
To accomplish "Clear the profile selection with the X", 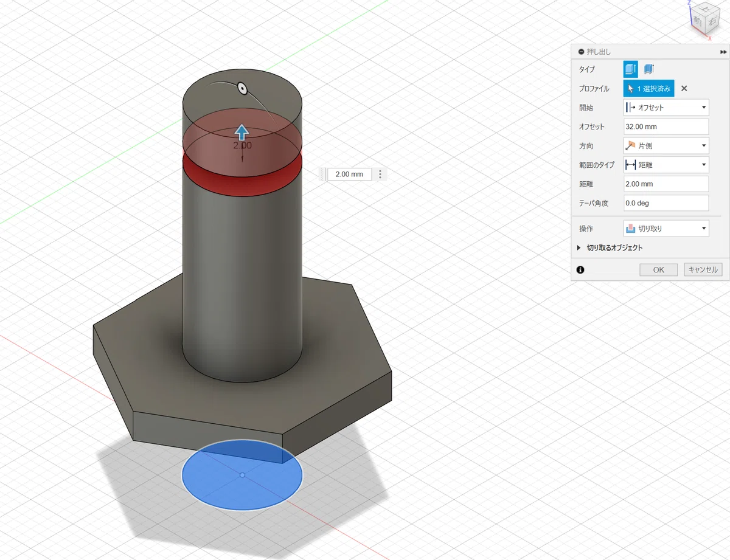I will (684, 89).
